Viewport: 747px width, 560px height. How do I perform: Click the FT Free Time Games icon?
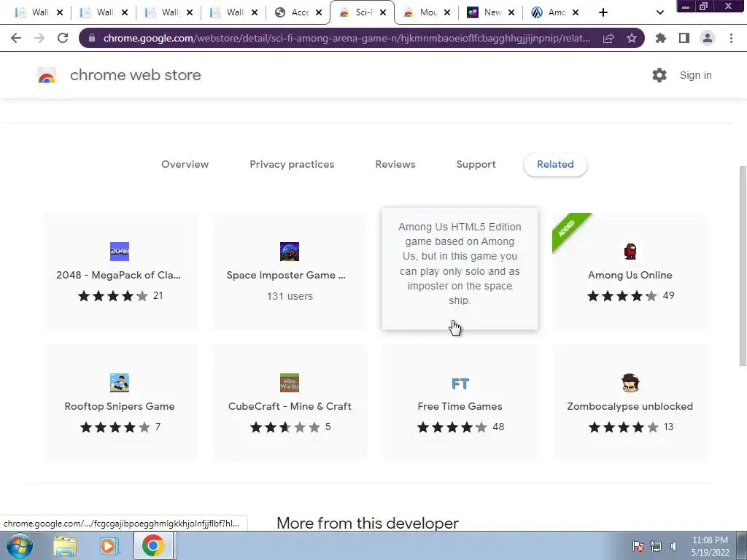460,384
